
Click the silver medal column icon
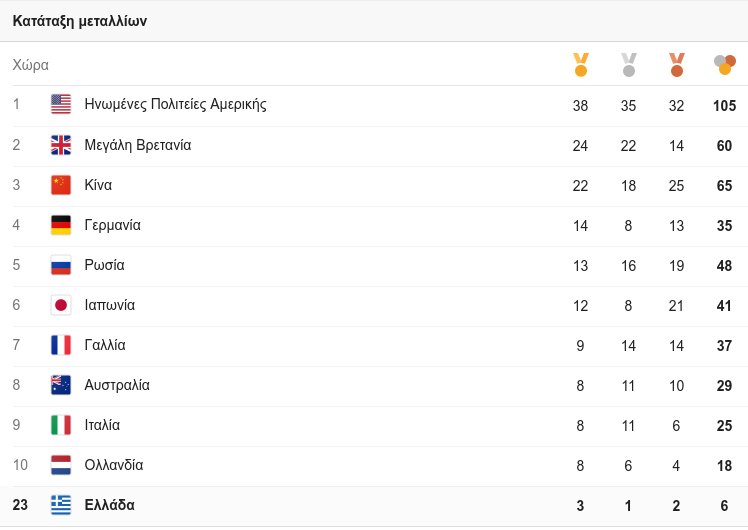pyautogui.click(x=629, y=65)
